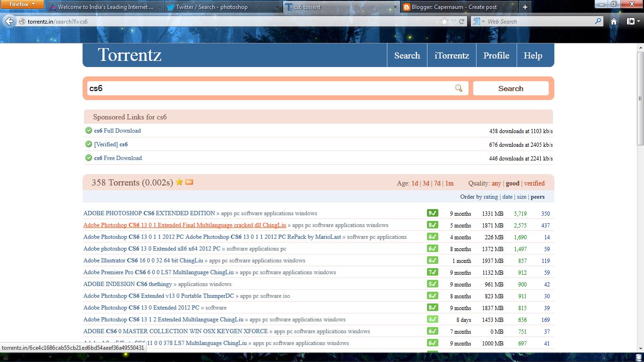Open Photoshop CS6 Extended v13 0 Portable ThumperDC torrent
Image resolution: width=644 pixels, height=362 pixels.
point(159,296)
